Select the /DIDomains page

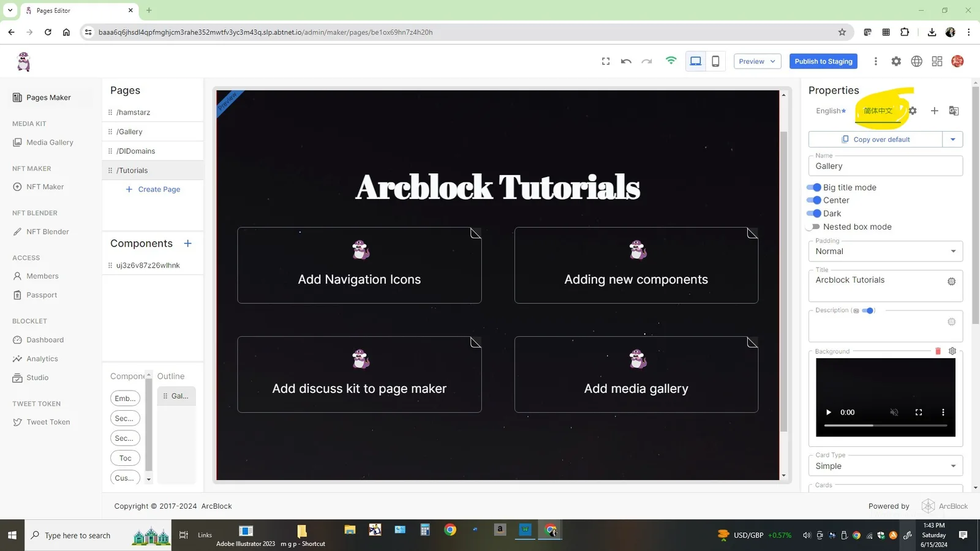coord(153,151)
